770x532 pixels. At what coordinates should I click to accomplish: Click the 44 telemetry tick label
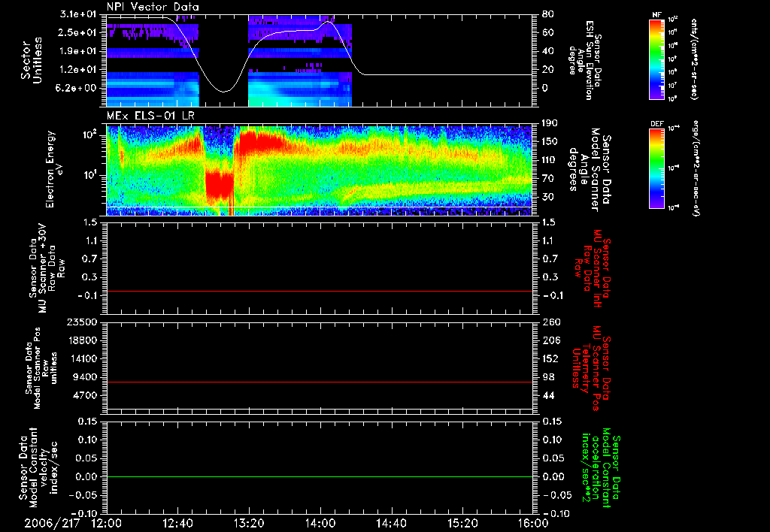click(548, 395)
